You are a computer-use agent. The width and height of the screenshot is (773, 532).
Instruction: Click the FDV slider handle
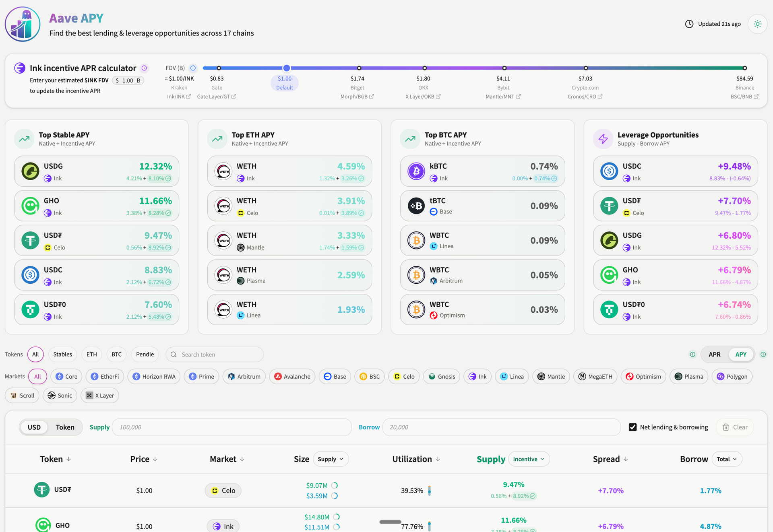tap(286, 68)
